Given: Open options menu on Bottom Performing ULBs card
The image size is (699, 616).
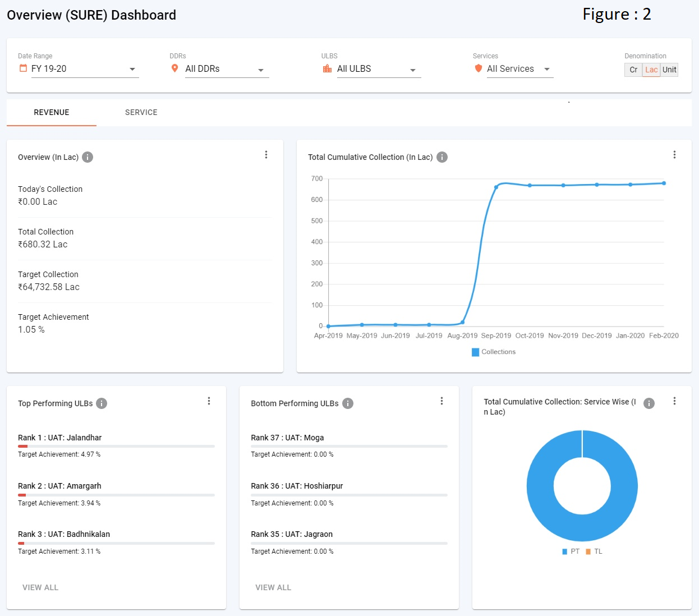Looking at the screenshot, I should pyautogui.click(x=442, y=401).
